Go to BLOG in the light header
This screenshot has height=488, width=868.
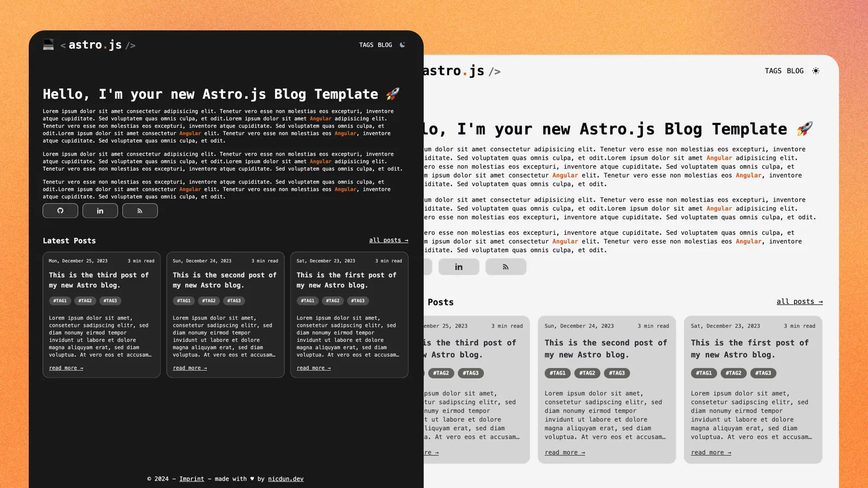[x=795, y=71]
